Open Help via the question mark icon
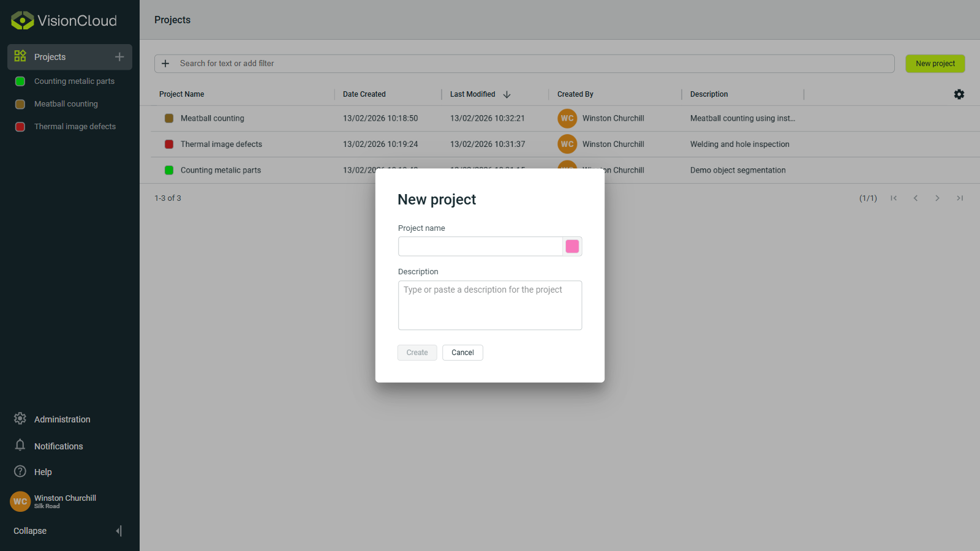This screenshot has width=980, height=551. [x=20, y=471]
